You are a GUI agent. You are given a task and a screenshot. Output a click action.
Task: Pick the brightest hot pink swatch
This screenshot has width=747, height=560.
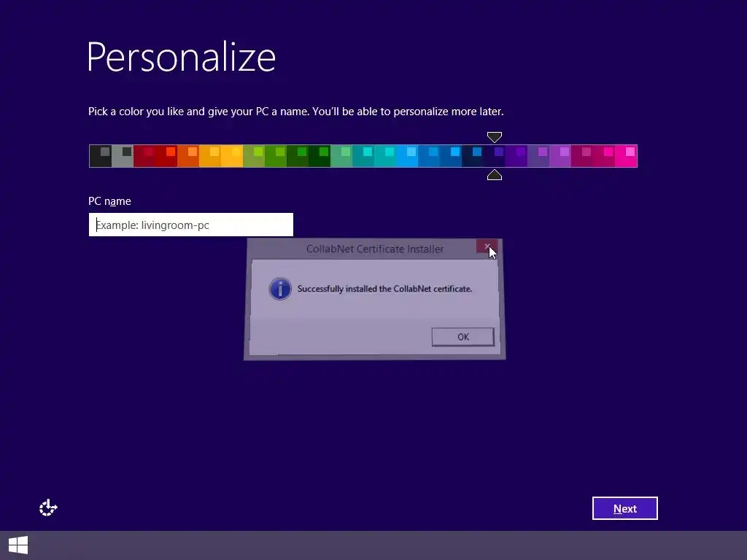tap(627, 156)
